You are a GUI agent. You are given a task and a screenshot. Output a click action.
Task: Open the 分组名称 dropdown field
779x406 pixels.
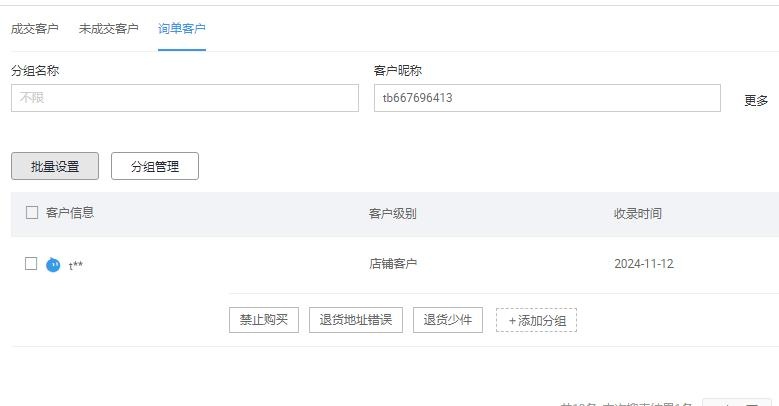[x=185, y=98]
